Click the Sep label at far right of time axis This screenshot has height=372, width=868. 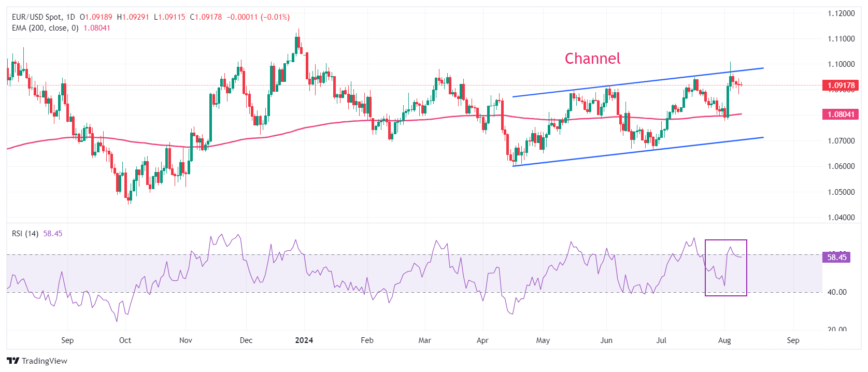[793, 340]
